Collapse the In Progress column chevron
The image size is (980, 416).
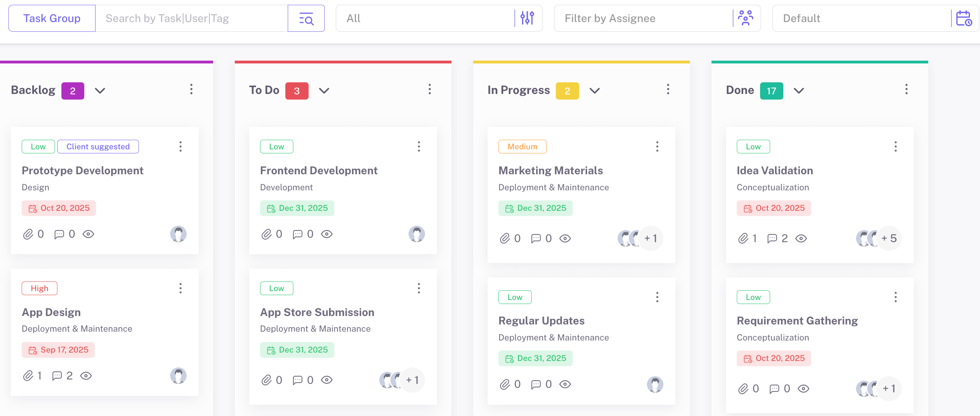pos(594,91)
